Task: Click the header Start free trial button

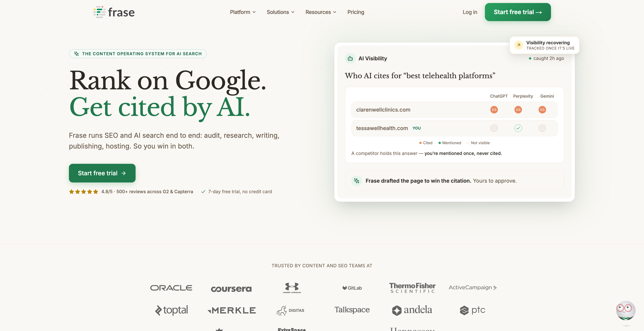Action: coord(518,12)
